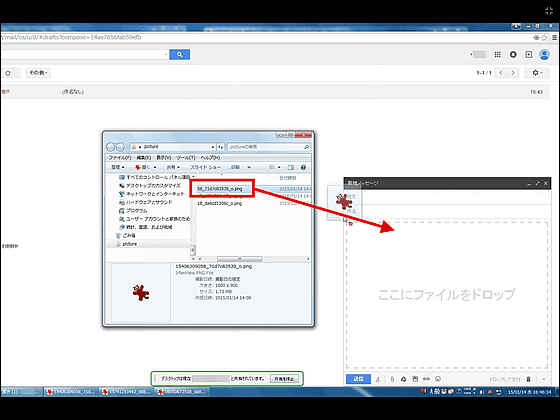560x420 pixels.
Task: Click the 送信 (Send) button
Action: coord(358,379)
